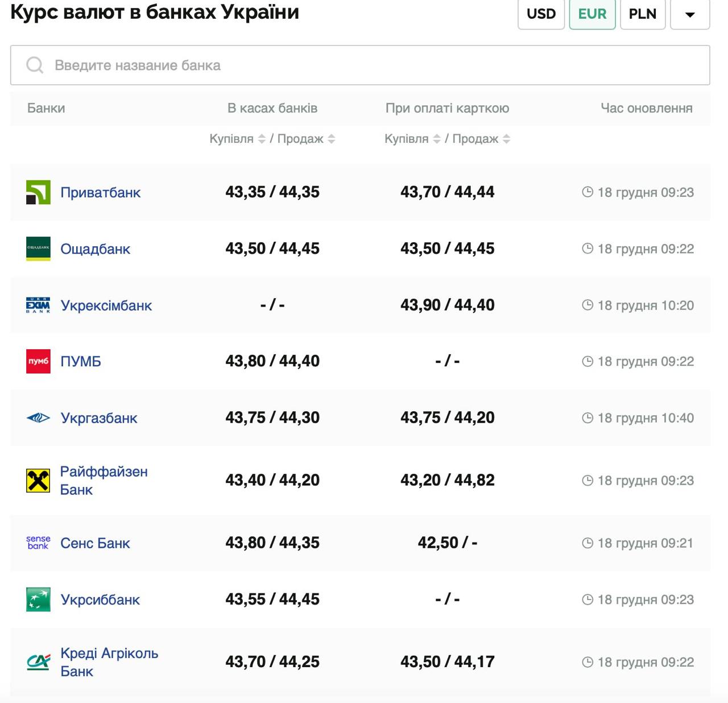
Task: Click the Raiffeisen yellow logo icon
Action: pyautogui.click(x=38, y=481)
